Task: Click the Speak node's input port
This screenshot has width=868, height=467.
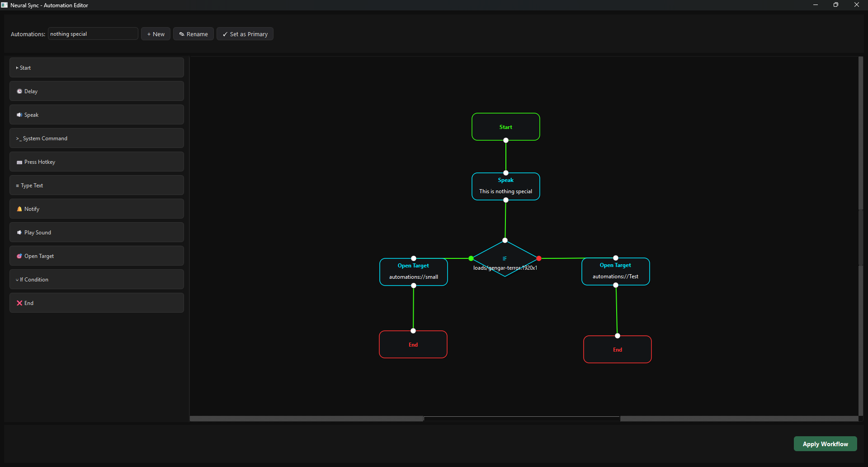Action: click(x=506, y=173)
